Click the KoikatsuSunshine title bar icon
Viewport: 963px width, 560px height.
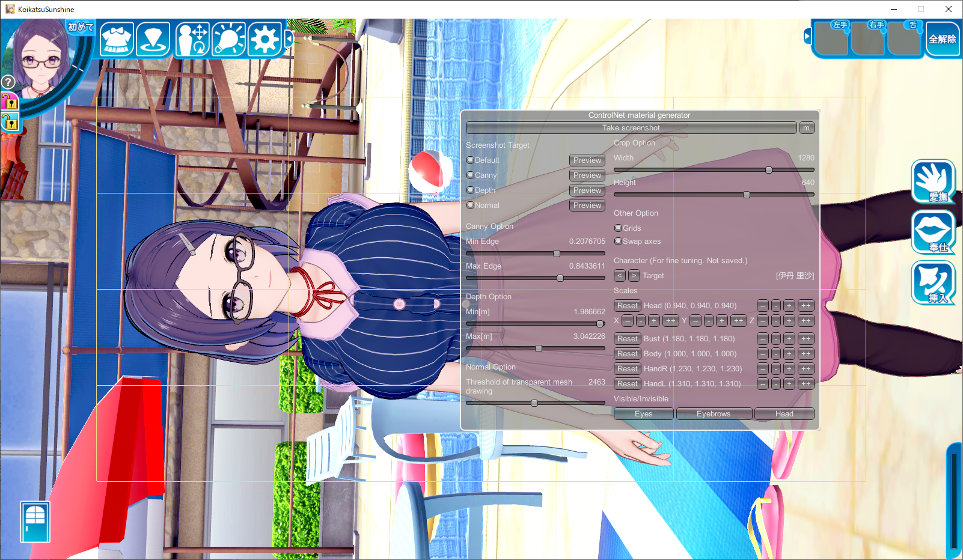point(10,9)
